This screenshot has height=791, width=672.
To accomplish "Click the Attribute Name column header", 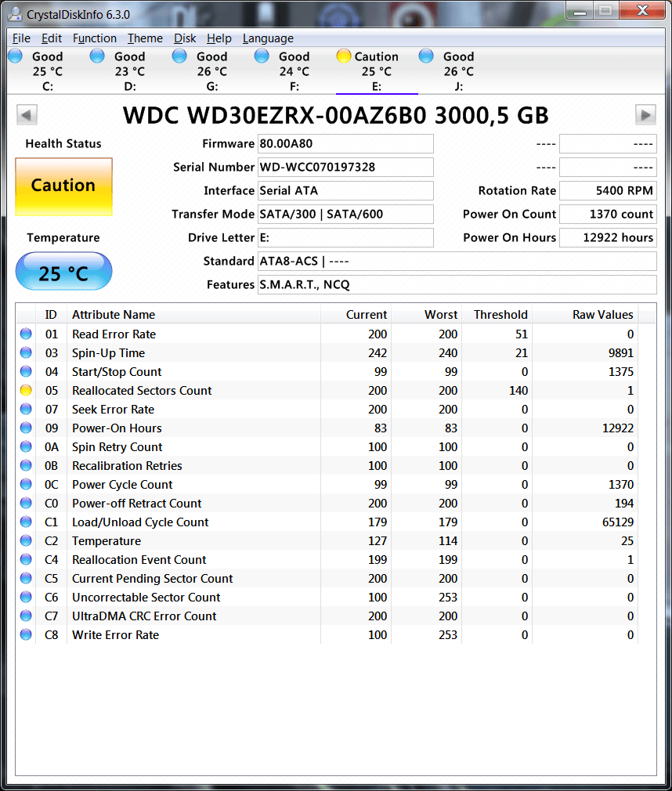I will point(193,314).
